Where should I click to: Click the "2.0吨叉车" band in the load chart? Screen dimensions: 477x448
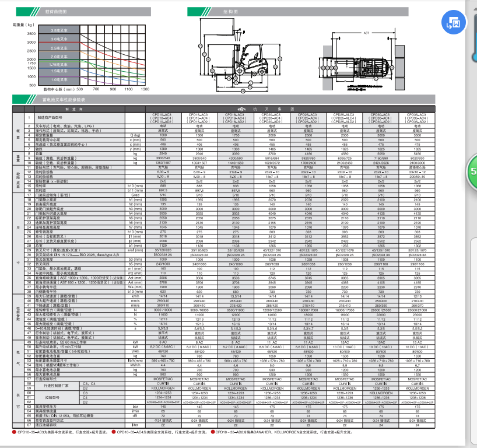coord(59,57)
